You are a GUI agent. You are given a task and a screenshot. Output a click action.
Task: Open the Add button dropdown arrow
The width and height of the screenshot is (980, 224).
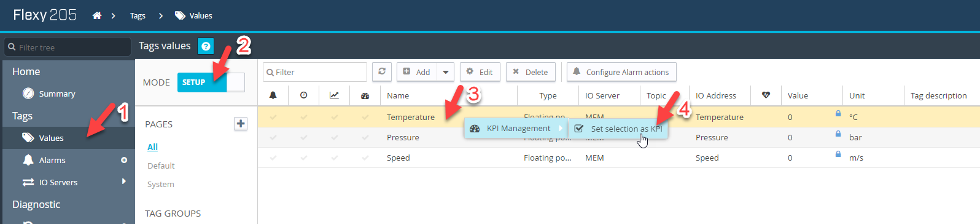coord(446,72)
